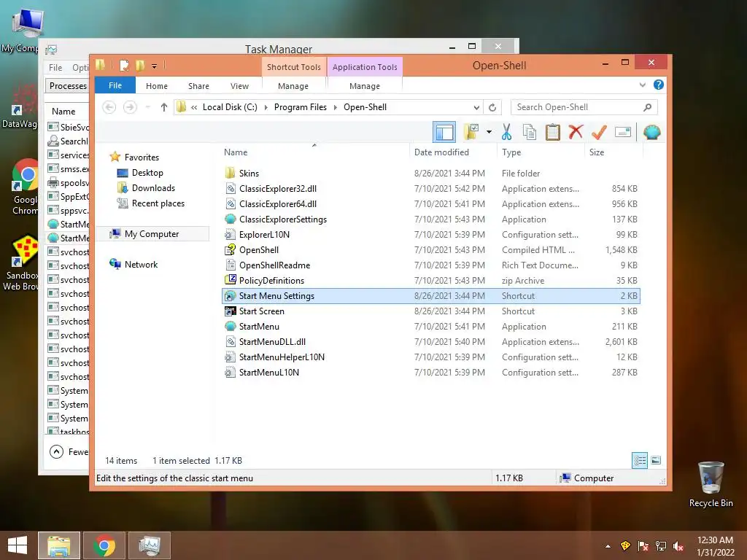The width and height of the screenshot is (747, 560).
Task: Sort by Date modified column
Action: tap(441, 152)
